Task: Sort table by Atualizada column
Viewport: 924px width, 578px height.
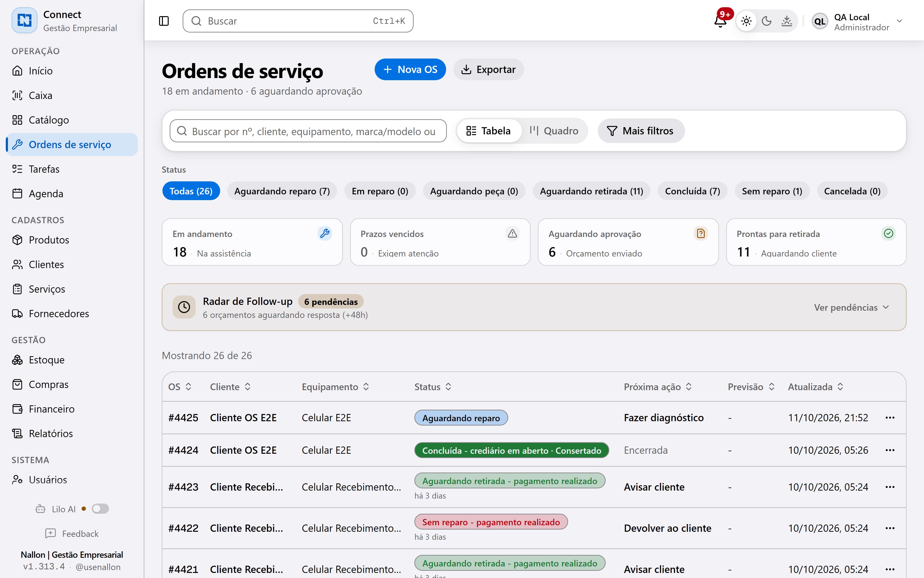Action: point(815,387)
